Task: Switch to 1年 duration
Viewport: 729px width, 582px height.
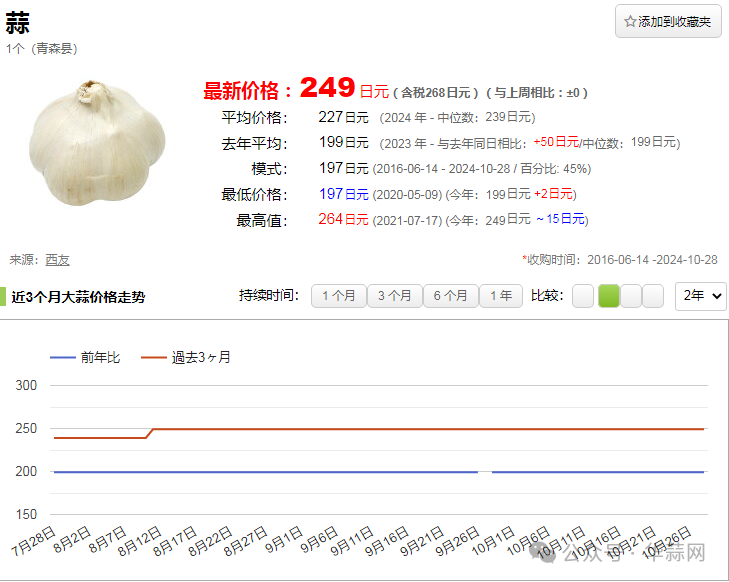Action: (501, 296)
